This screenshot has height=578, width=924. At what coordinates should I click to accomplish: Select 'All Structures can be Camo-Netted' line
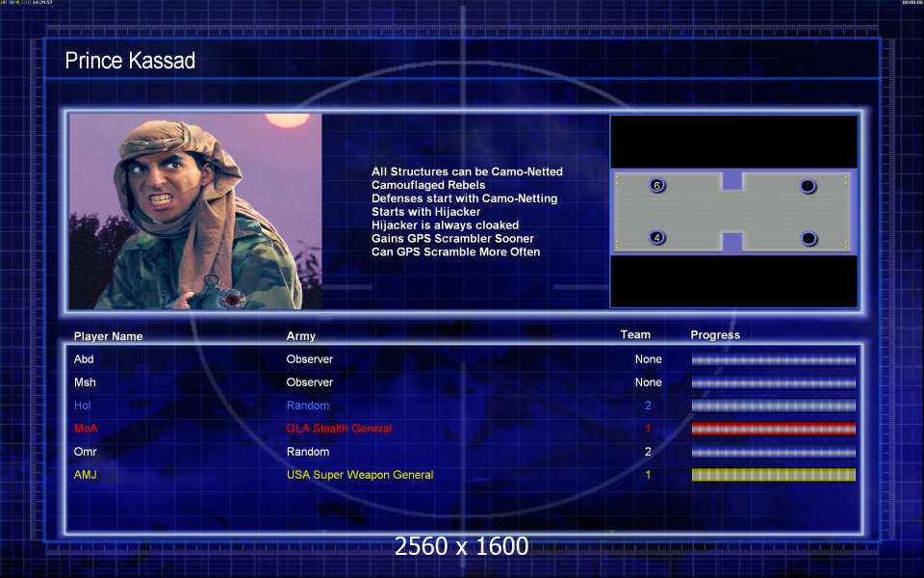click(x=467, y=171)
